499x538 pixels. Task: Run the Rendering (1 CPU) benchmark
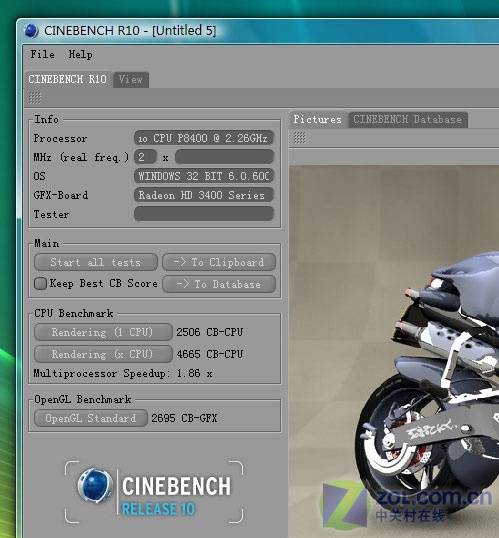click(103, 332)
